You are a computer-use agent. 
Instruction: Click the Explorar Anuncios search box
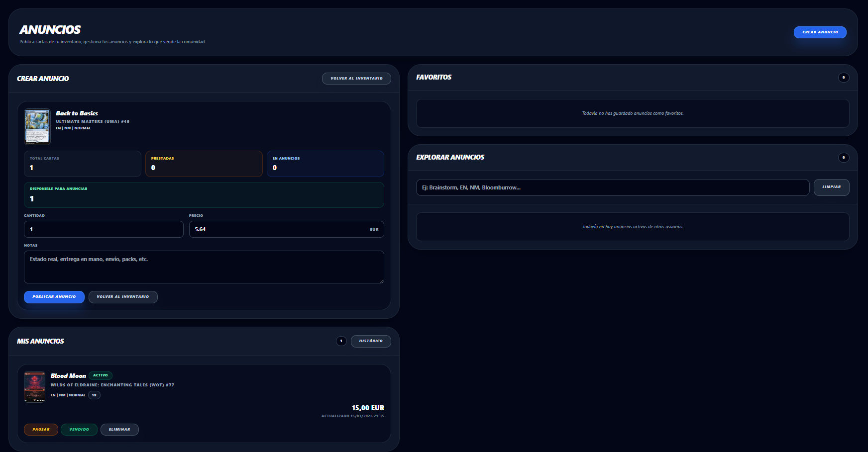pos(612,187)
